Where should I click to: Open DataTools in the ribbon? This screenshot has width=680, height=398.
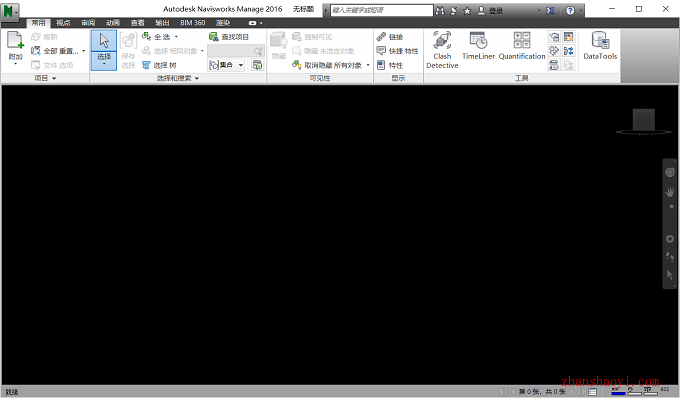coord(600,46)
